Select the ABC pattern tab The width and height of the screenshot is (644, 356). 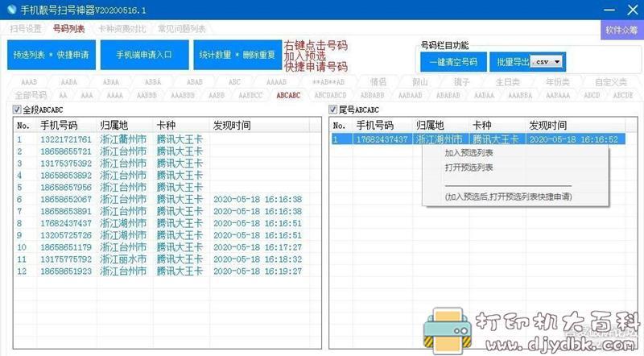click(x=234, y=82)
